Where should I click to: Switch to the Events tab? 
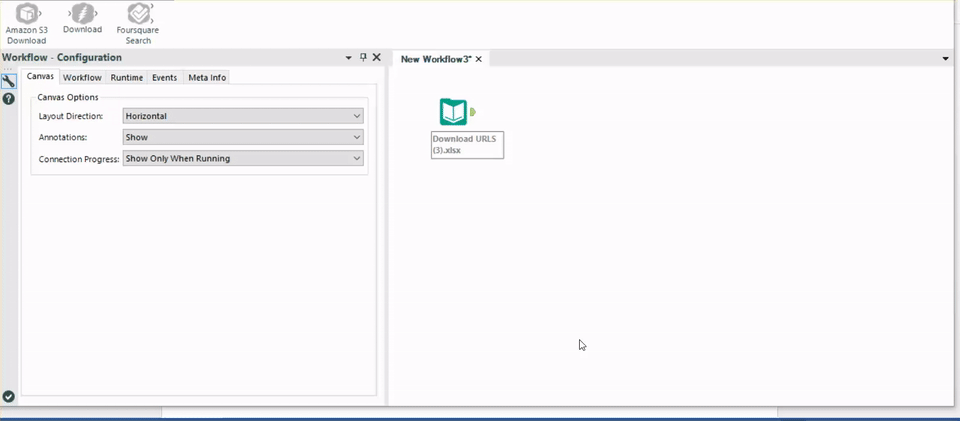pos(165,78)
